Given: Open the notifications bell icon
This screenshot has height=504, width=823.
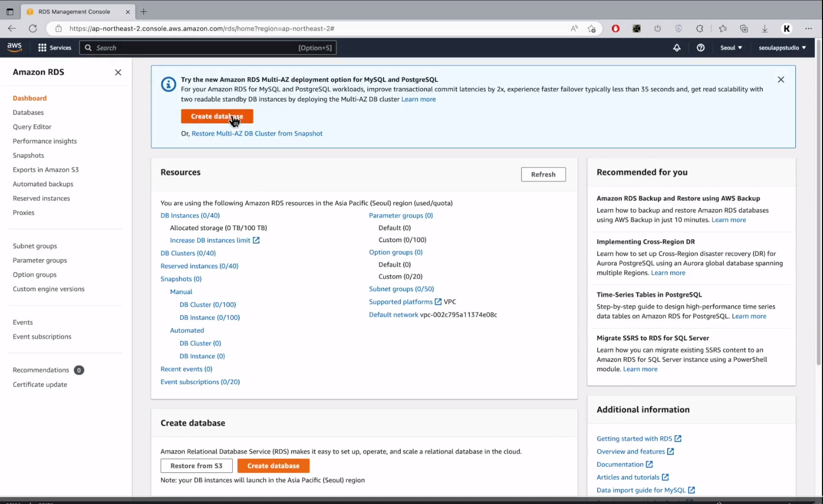Looking at the screenshot, I should pyautogui.click(x=677, y=48).
